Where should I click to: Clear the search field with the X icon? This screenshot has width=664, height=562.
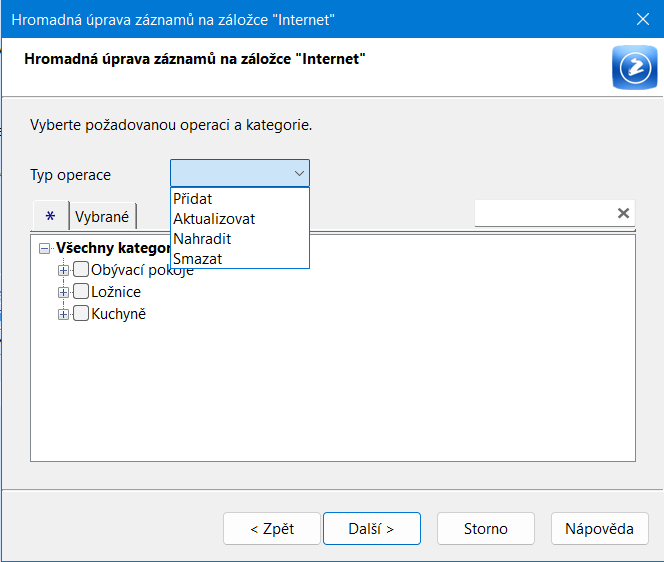[x=623, y=213]
